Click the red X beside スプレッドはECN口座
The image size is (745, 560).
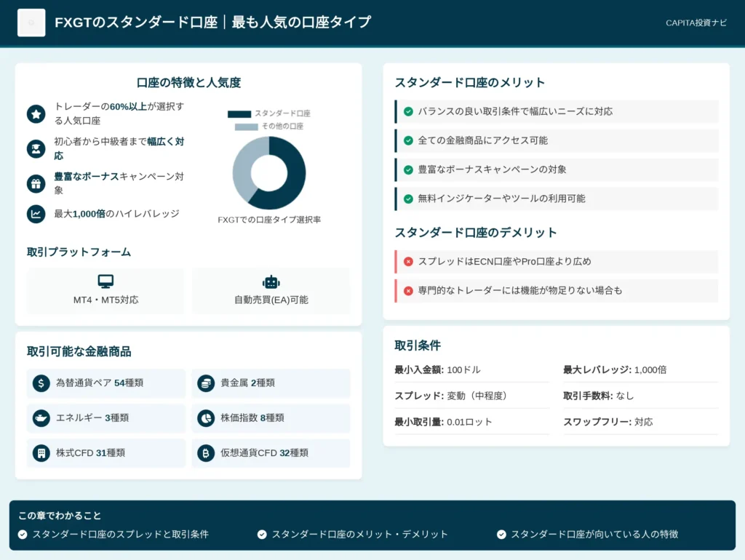(408, 262)
